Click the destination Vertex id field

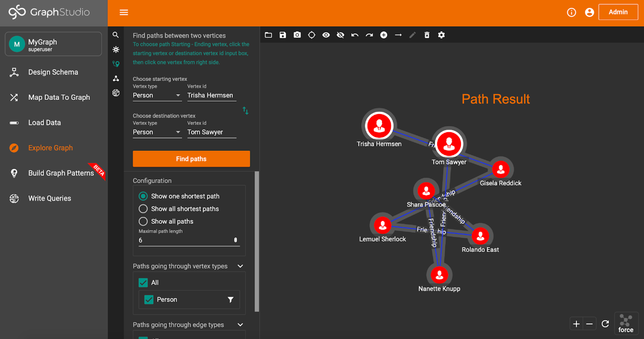pos(211,132)
